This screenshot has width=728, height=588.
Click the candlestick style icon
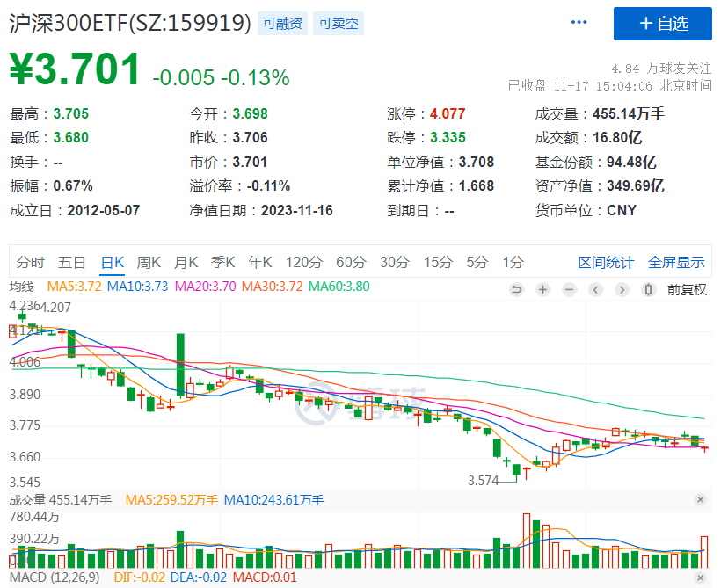[x=649, y=289]
